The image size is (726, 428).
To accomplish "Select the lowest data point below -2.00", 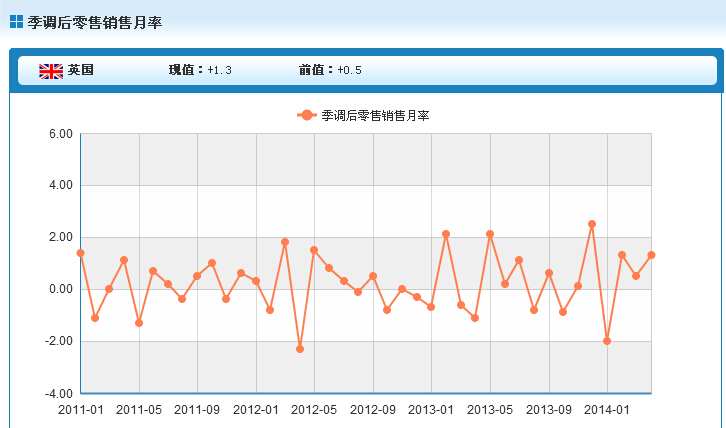I will 300,349.
